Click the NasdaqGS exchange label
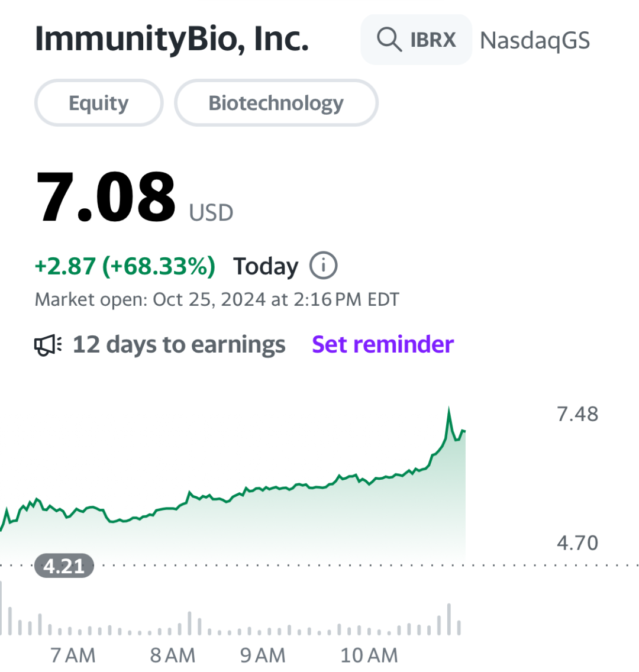Viewport: 639px width, 672px height. 535,41
